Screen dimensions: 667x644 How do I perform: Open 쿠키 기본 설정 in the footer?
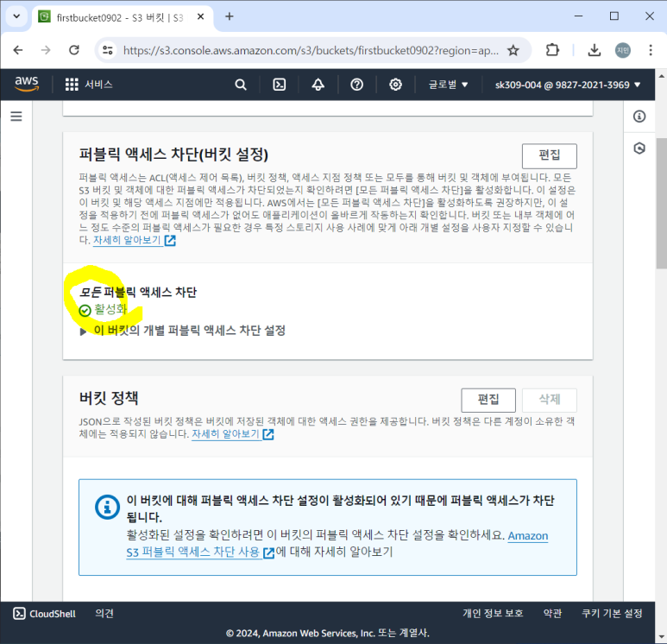click(612, 613)
